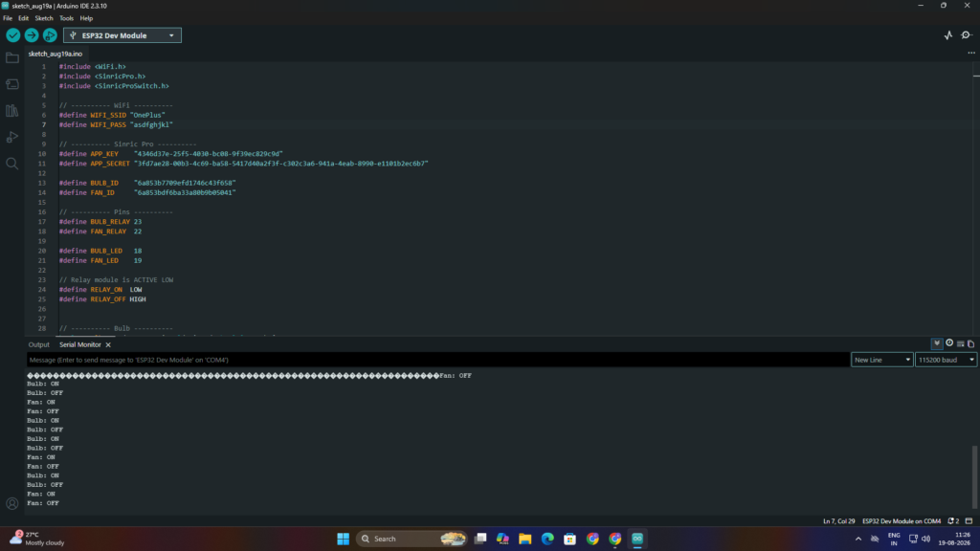980x551 pixels.
Task: Switch to the Output tab
Action: point(38,344)
